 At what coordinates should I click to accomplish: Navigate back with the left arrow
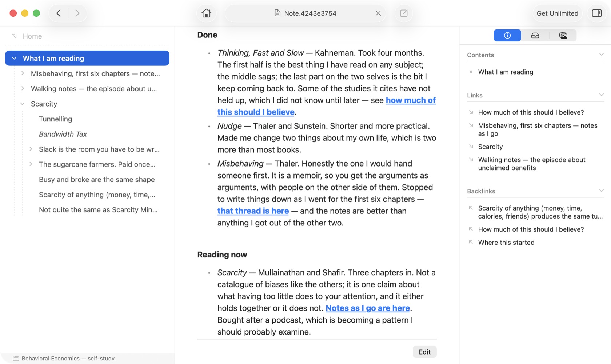(x=59, y=13)
